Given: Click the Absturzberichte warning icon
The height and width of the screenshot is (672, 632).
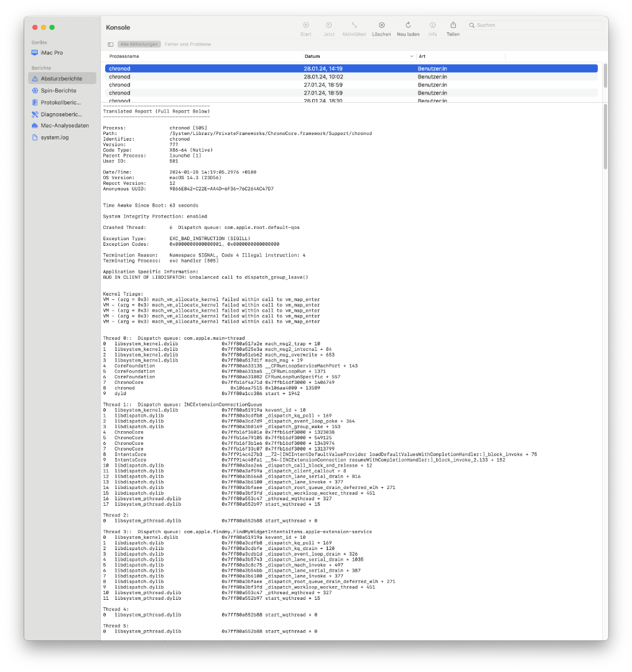Looking at the screenshot, I should [35, 79].
